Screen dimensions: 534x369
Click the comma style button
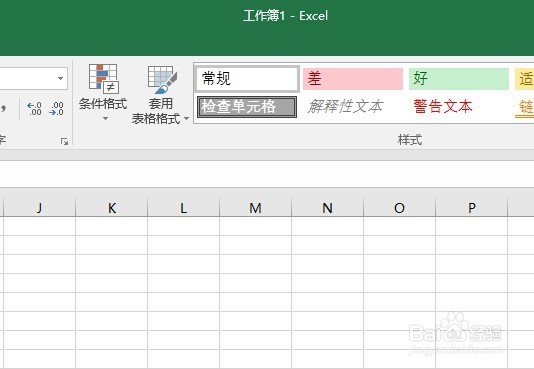3,109
